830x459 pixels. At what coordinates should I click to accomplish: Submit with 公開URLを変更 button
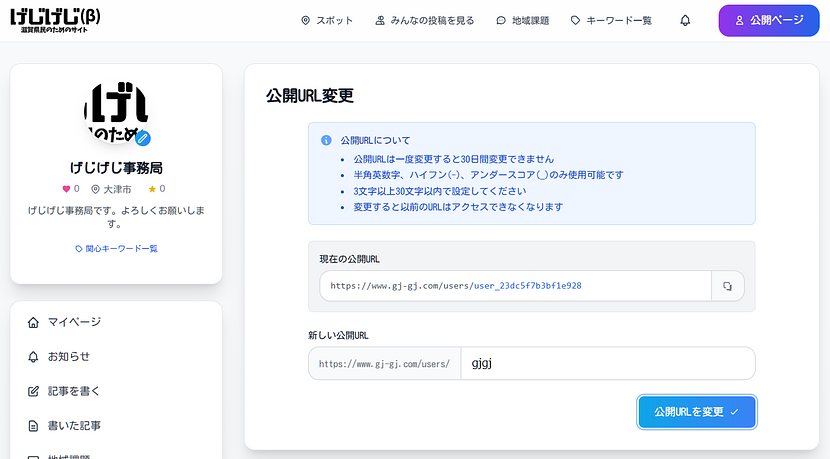click(x=697, y=412)
